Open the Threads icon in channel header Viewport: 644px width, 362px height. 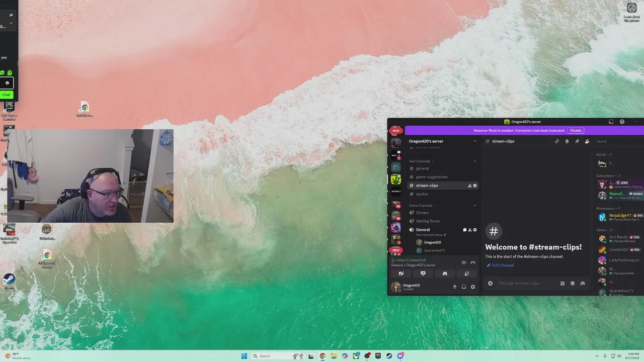[557, 141]
